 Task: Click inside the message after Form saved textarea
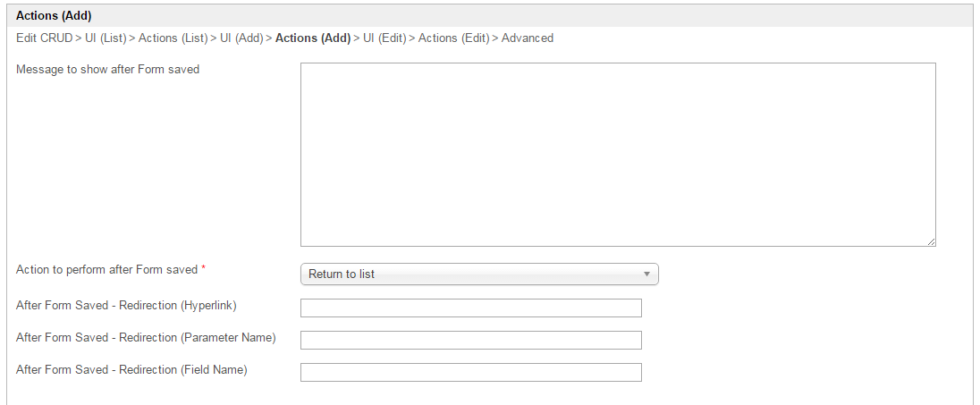[617, 154]
